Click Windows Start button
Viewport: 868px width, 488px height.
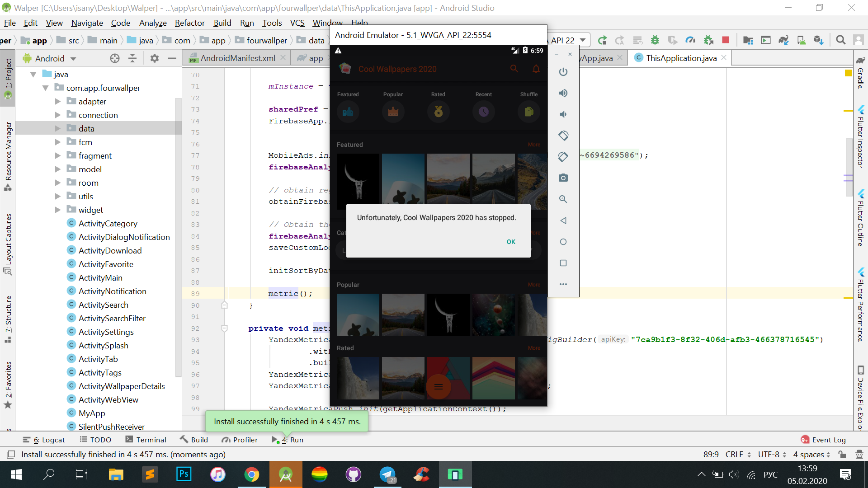click(x=16, y=474)
